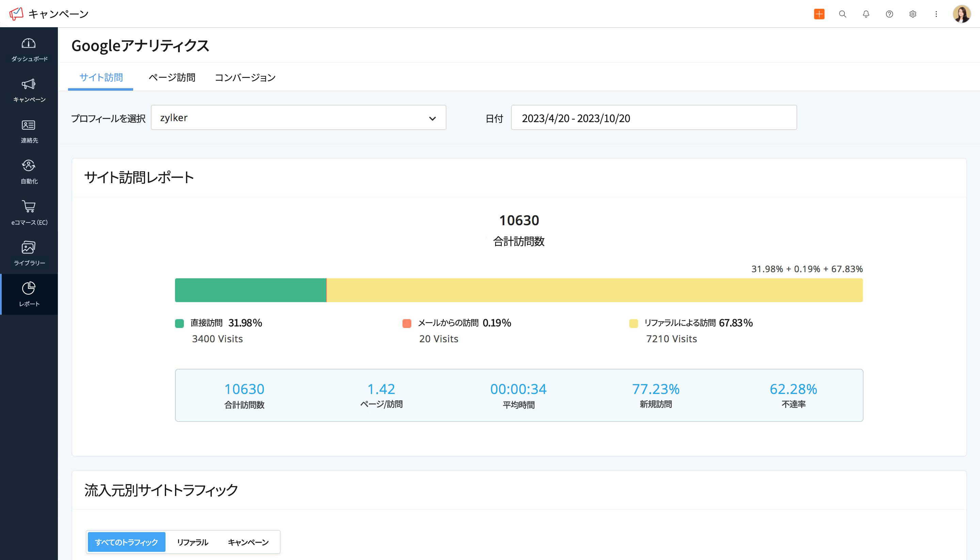
Task: Click the Campaigns megaphone sidebar icon
Action: pyautogui.click(x=29, y=84)
